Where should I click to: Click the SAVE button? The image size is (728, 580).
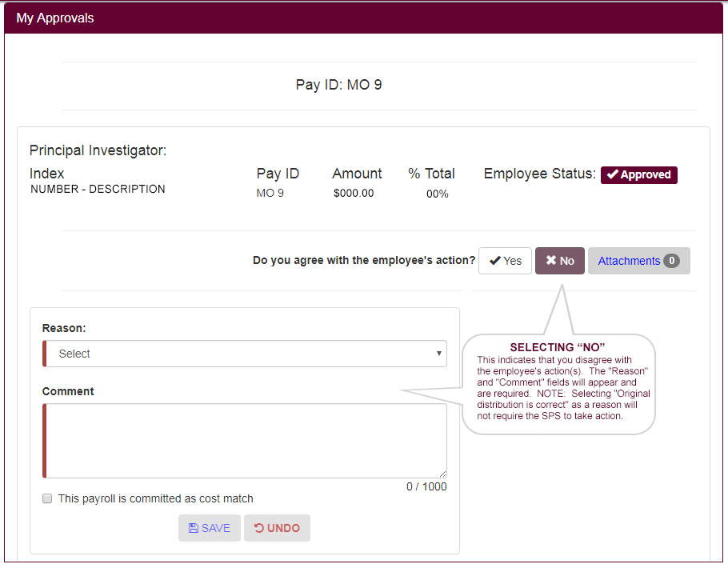209,527
